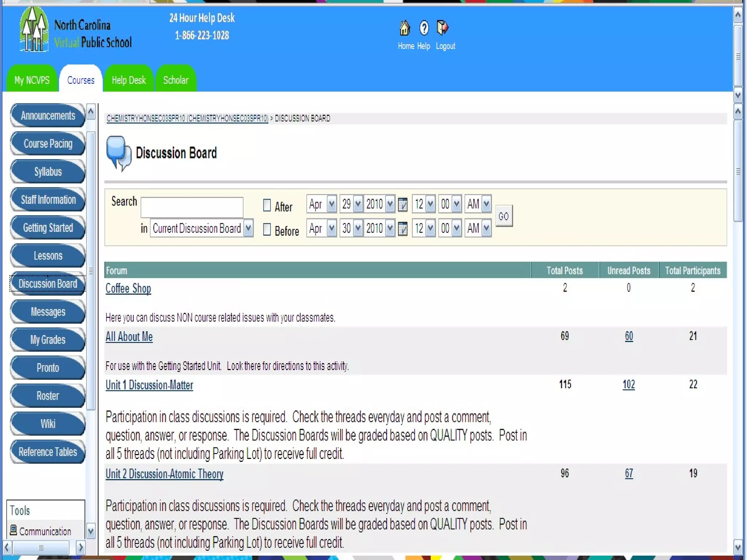The height and width of the screenshot is (560, 747).
Task: Switch to the Help Desk tab
Action: [x=128, y=80]
